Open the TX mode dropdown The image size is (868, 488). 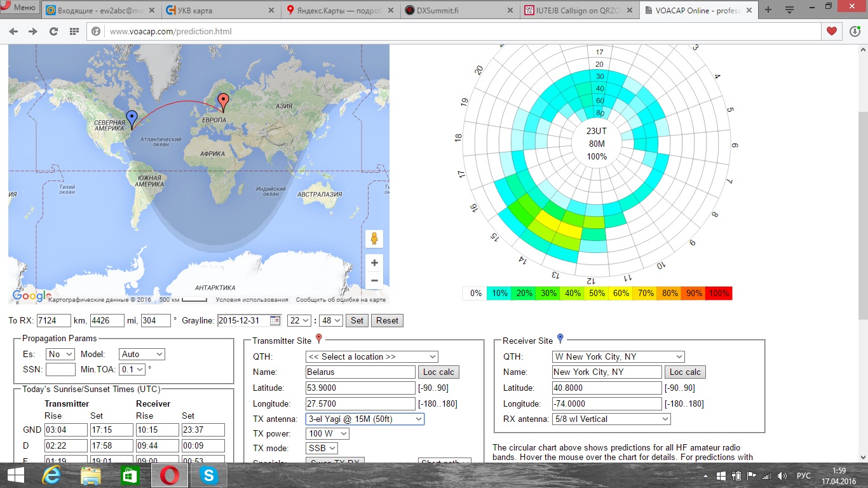(322, 448)
